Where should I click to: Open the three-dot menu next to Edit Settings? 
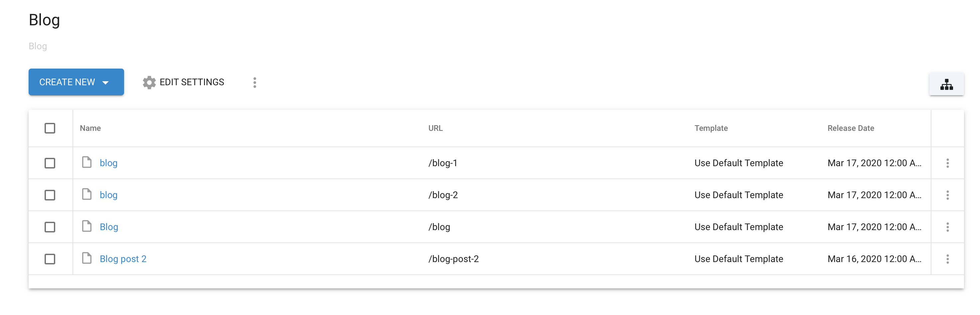click(x=254, y=82)
